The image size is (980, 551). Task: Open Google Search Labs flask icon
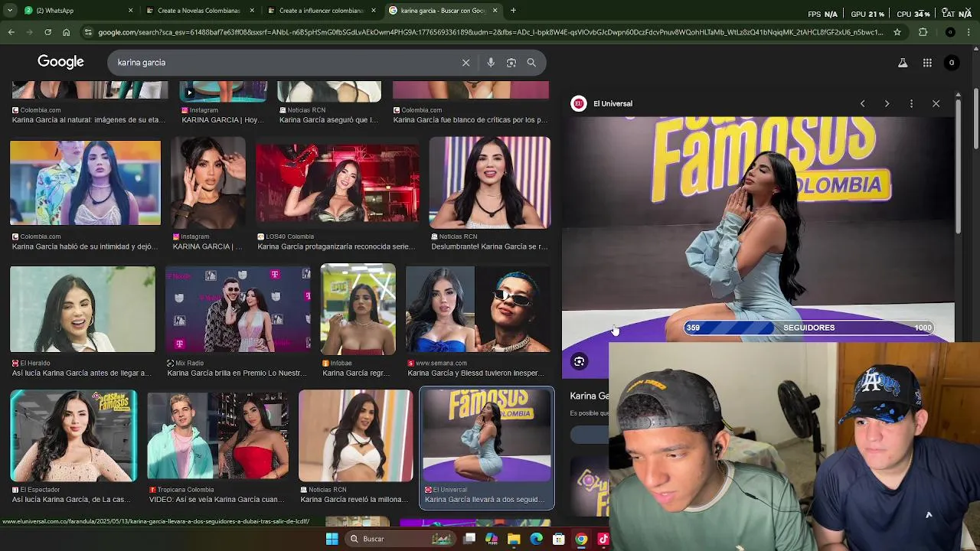coord(903,63)
